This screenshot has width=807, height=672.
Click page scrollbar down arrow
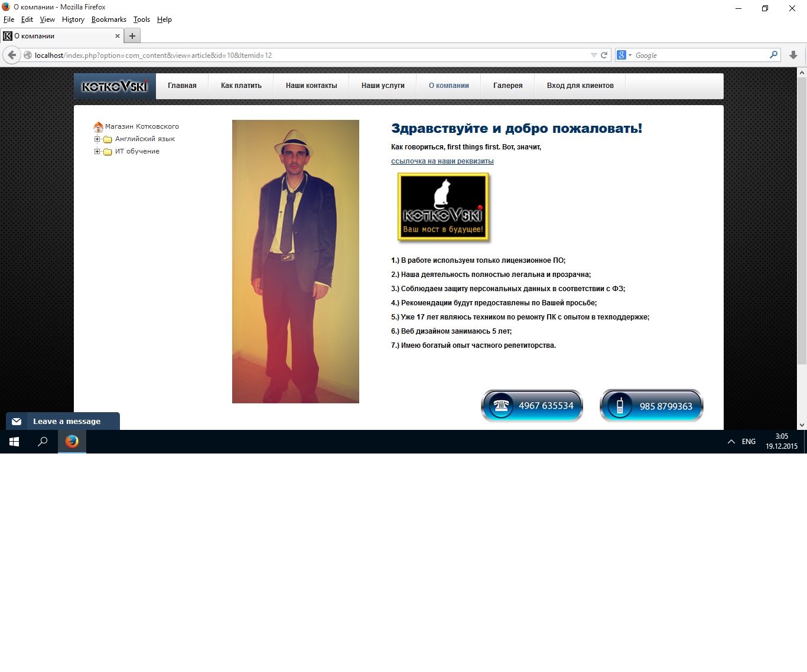(x=802, y=425)
